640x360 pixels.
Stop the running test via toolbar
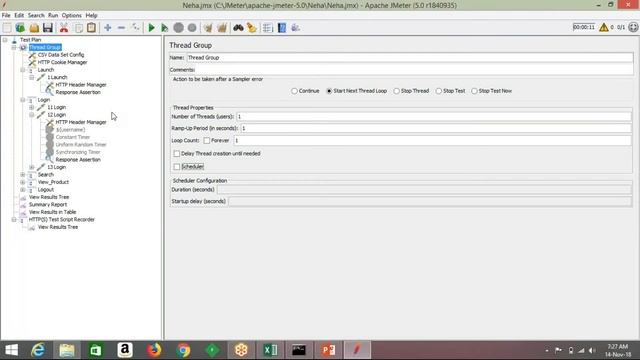pyautogui.click(x=178, y=28)
